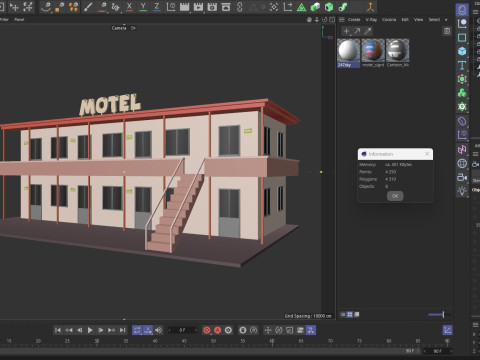Open the MoGraph cloner icon in sidebar

(462, 93)
